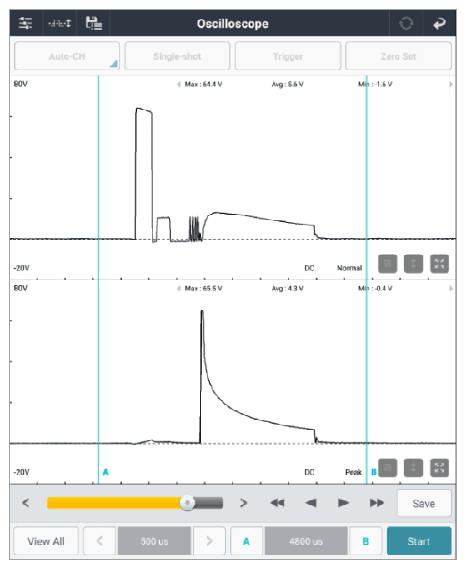This screenshot has width=466, height=569.
Task: Click the fast-forward playback control
Action: [x=376, y=503]
